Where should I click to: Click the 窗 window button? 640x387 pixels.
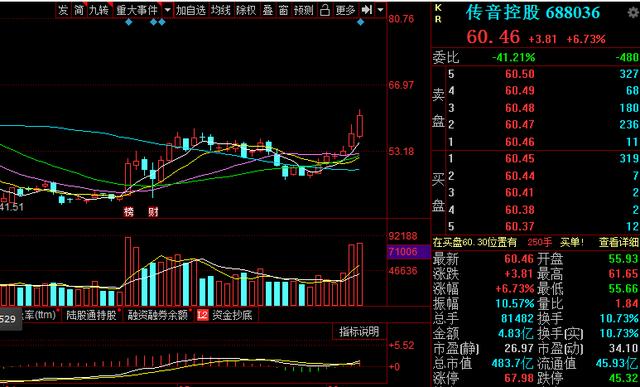pyautogui.click(x=284, y=10)
